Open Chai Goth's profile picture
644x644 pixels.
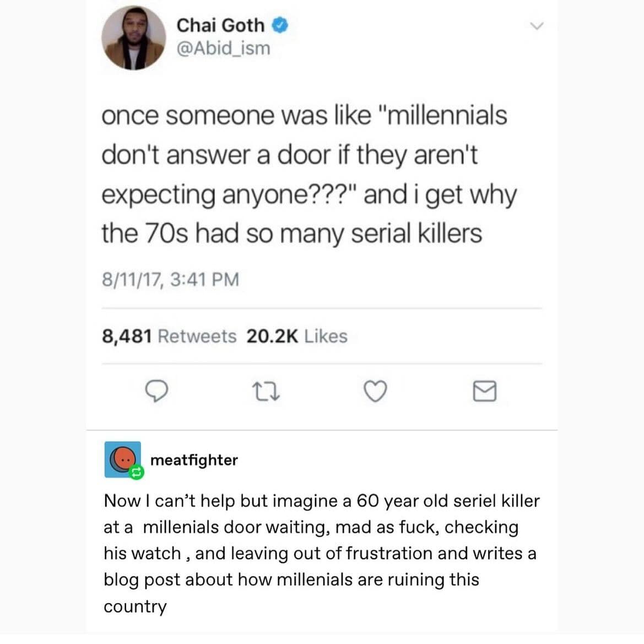(133, 38)
